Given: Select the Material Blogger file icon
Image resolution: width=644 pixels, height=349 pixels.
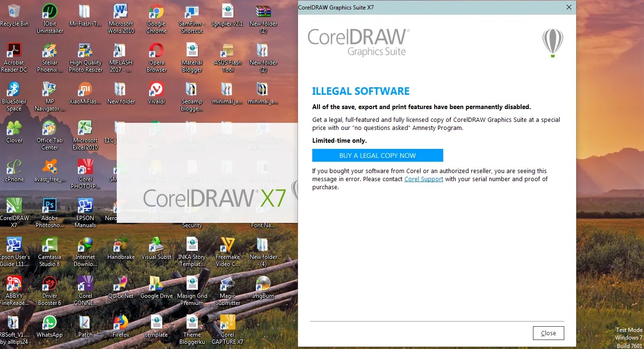Looking at the screenshot, I should click(x=192, y=57).
